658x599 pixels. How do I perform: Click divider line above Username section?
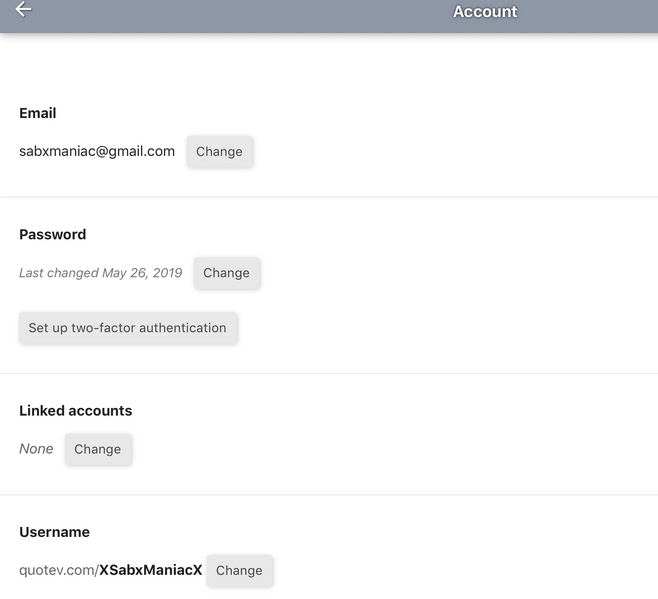[329, 494]
